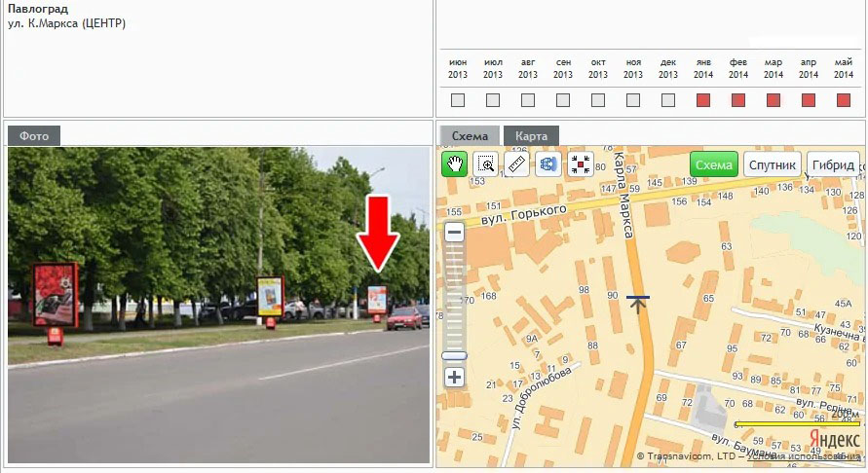Switch to the Карта tab
Viewport: 868px width, 473px height.
coord(531,135)
